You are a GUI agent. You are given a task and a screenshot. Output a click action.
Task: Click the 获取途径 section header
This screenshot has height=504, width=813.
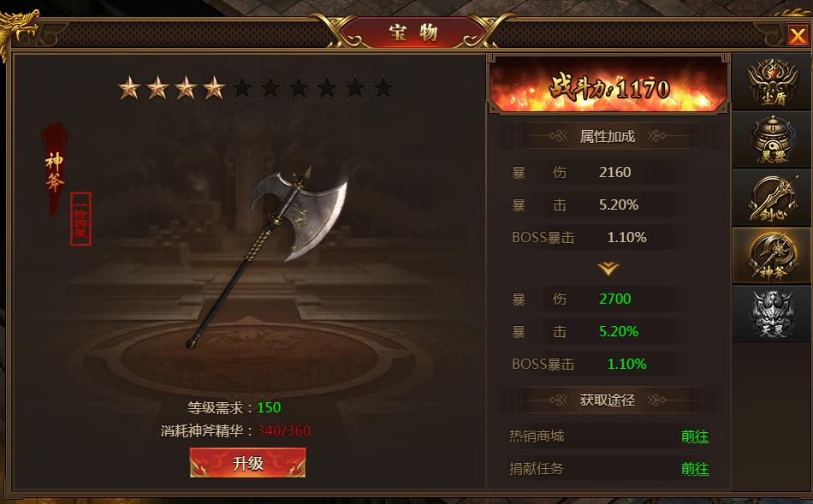click(607, 400)
